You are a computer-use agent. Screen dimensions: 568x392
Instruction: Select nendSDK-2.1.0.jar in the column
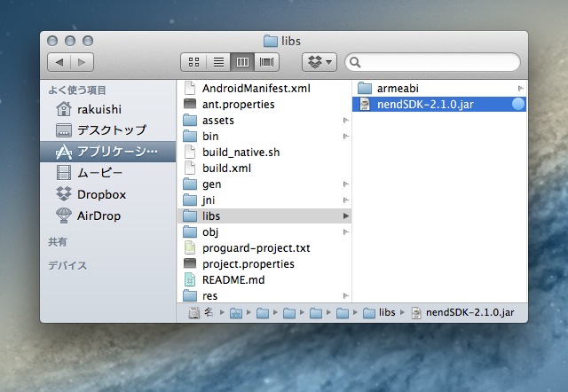coord(439,105)
